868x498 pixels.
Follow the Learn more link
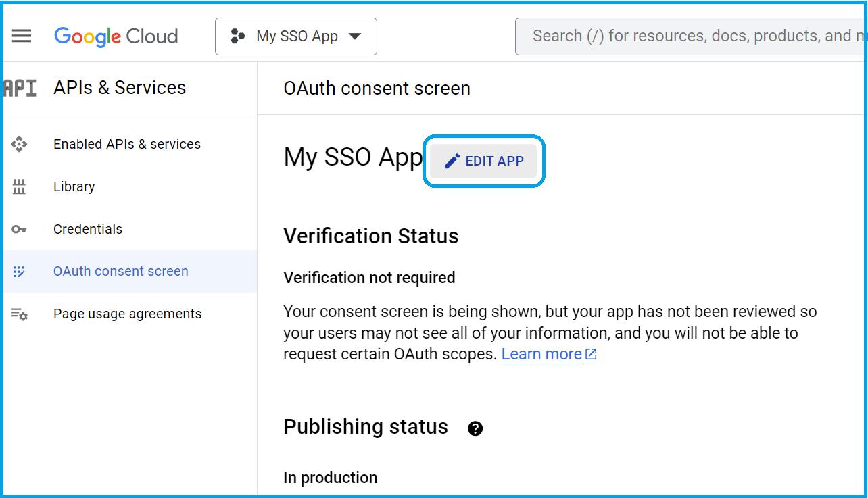coord(541,354)
